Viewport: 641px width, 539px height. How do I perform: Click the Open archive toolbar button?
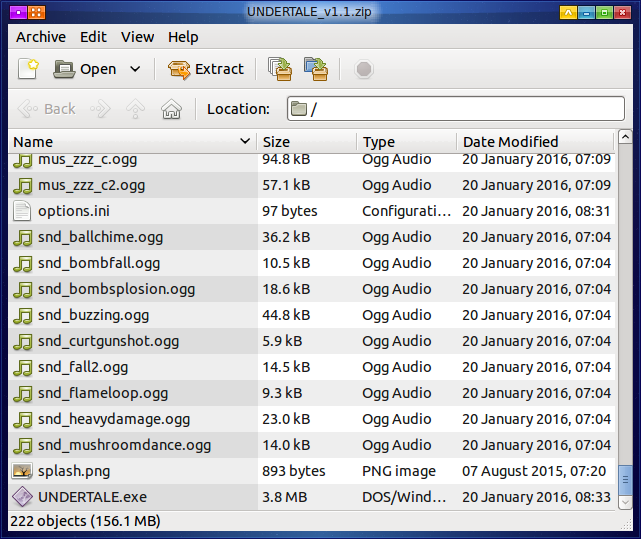85,69
